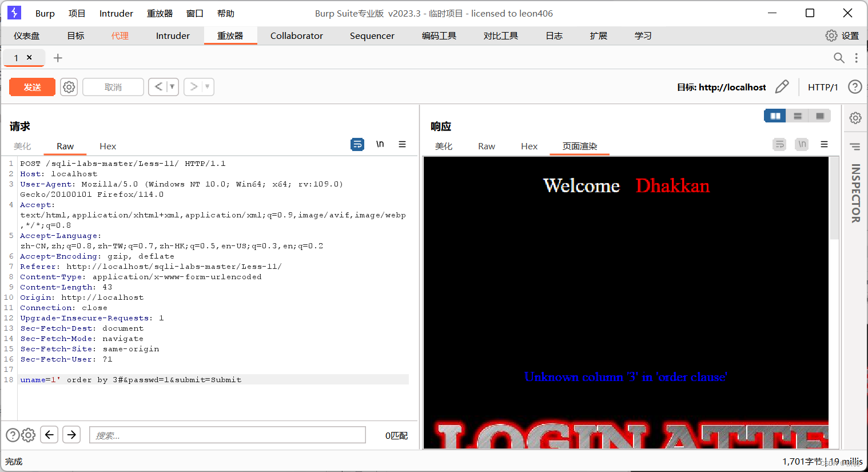Screen dimensions: 868x472
Task: Select response Hex view tab
Action: click(x=529, y=146)
